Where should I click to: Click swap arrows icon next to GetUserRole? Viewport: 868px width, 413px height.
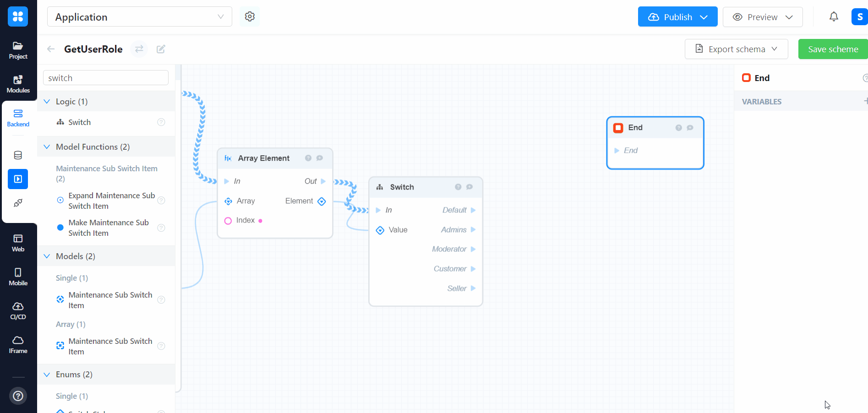click(139, 49)
